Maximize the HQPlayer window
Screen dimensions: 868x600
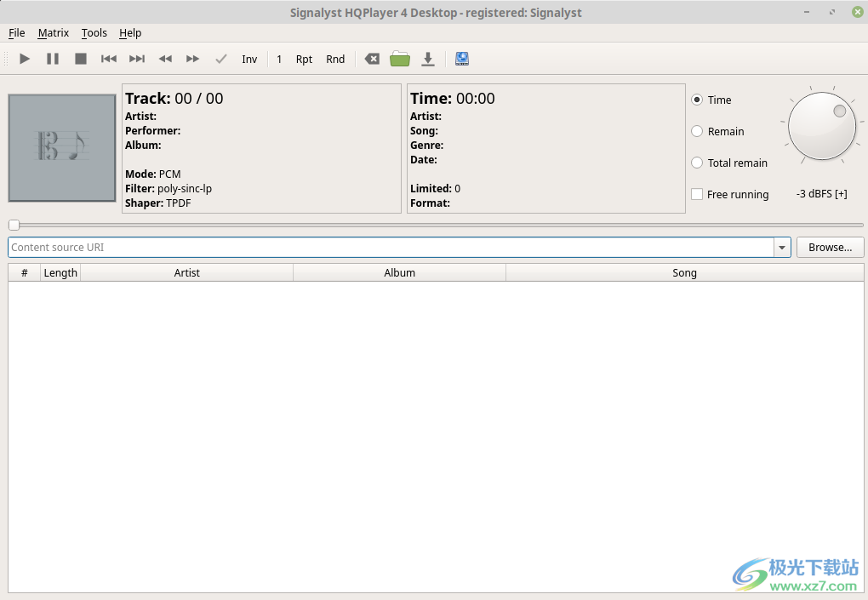click(x=832, y=12)
